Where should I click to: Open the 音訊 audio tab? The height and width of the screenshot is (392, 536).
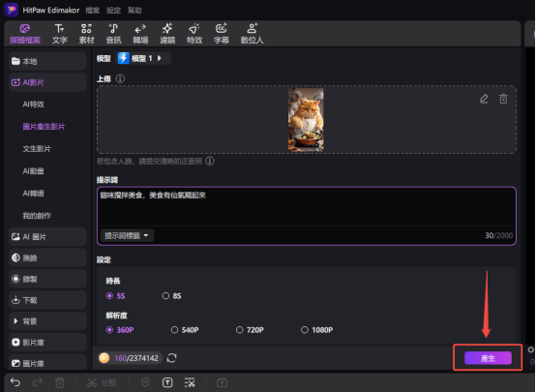(113, 34)
